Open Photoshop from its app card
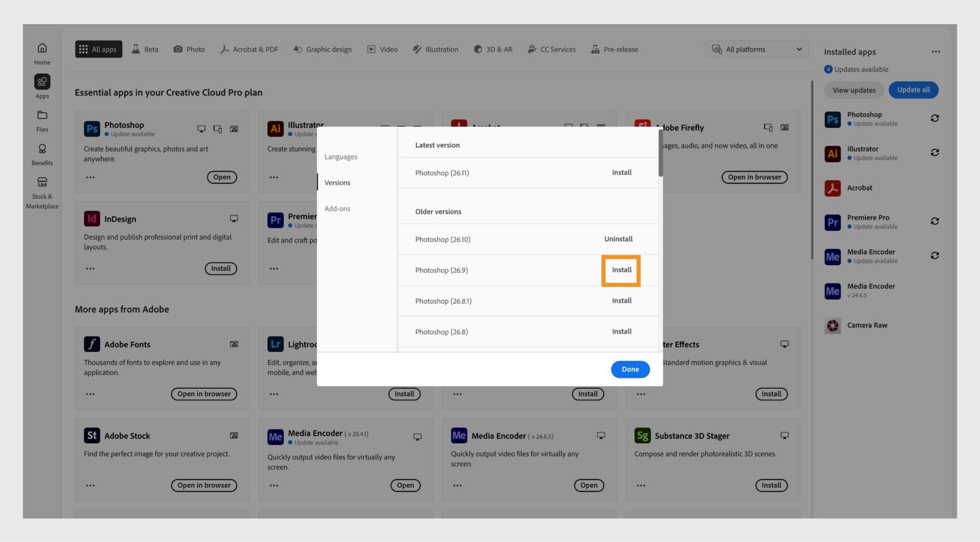This screenshot has height=542, width=980. pyautogui.click(x=222, y=177)
